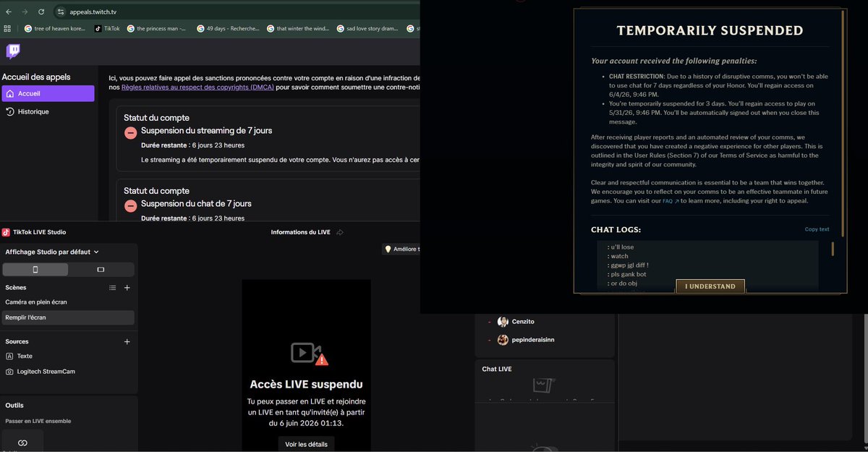Go back with the browser back arrow

(8, 12)
